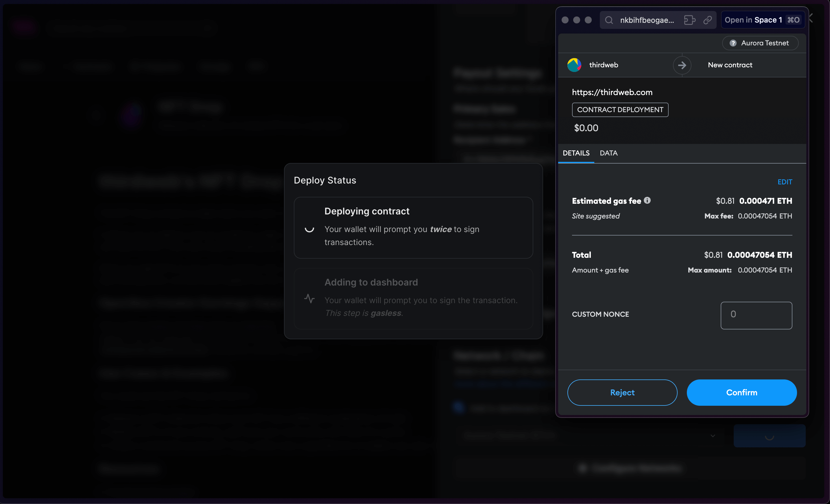Collapse the wallet panel with the chevron
Image resolution: width=830 pixels, height=504 pixels.
point(812,18)
